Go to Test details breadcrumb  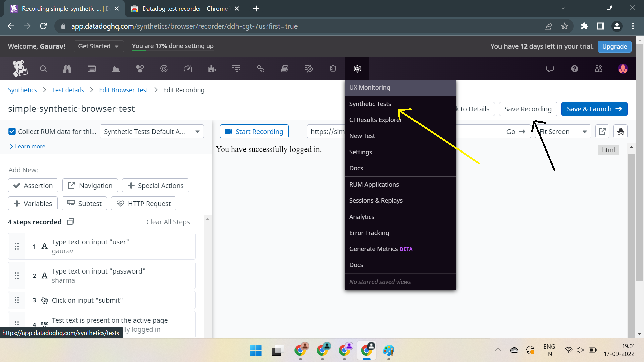pos(68,90)
